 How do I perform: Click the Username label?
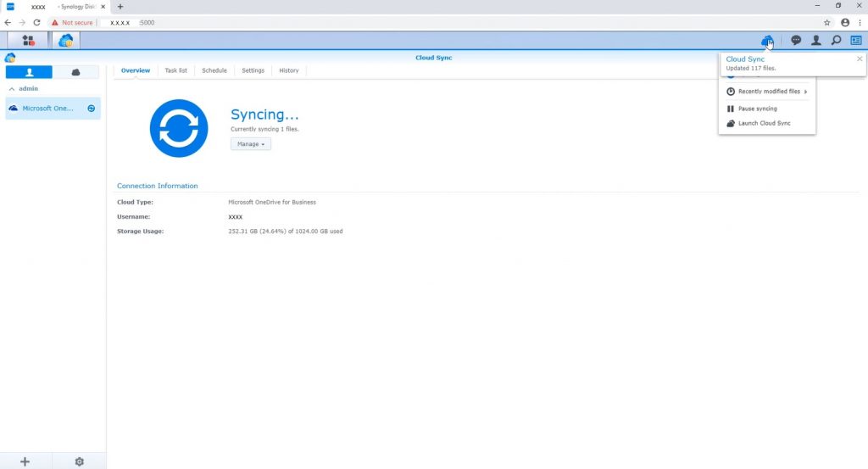133,216
